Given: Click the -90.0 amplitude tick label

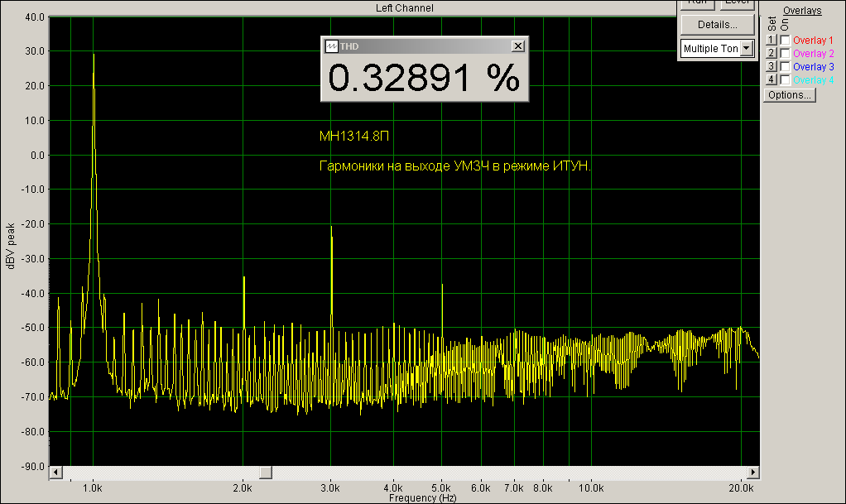Looking at the screenshot, I should coord(33,466).
